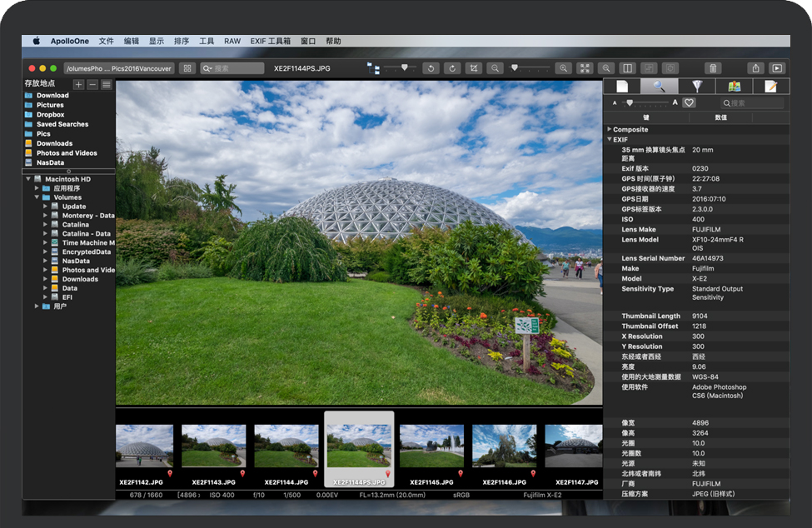Select the Dropbox location

(50, 115)
